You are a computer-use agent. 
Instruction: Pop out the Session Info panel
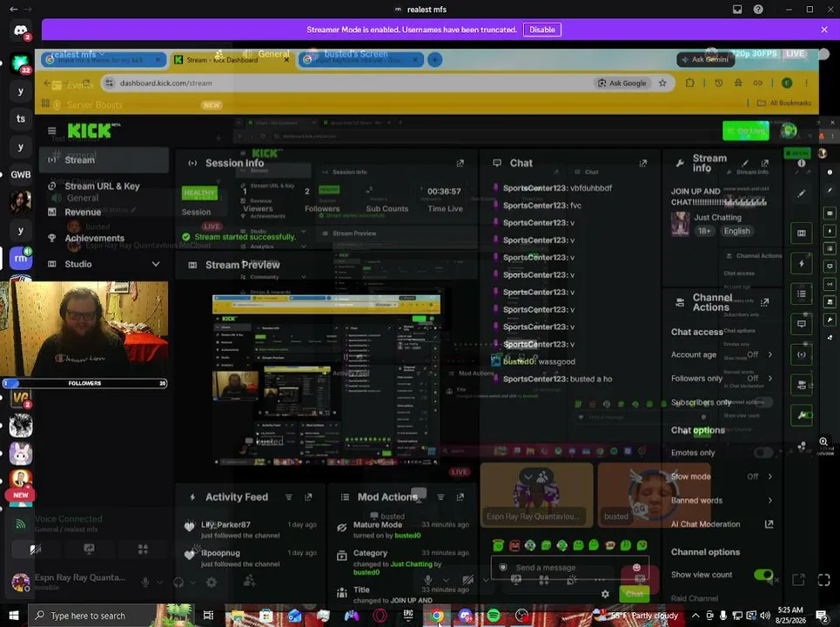[x=460, y=164]
